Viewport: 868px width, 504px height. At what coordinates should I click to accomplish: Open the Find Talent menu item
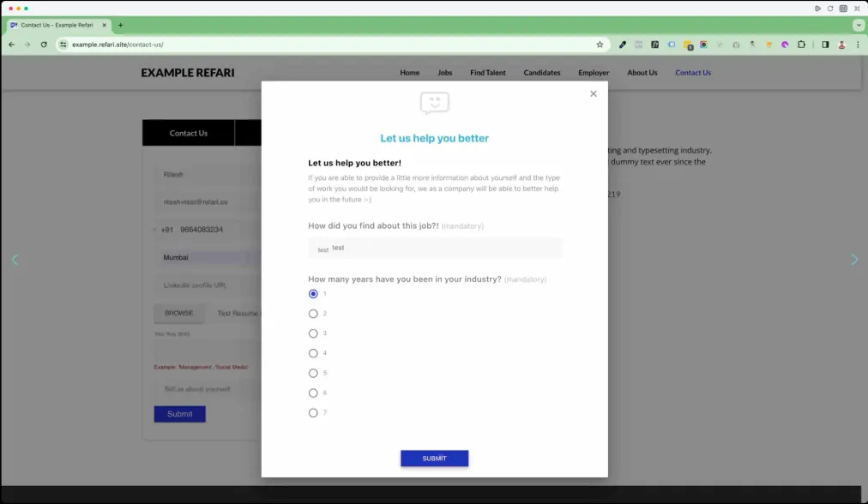[x=488, y=73]
